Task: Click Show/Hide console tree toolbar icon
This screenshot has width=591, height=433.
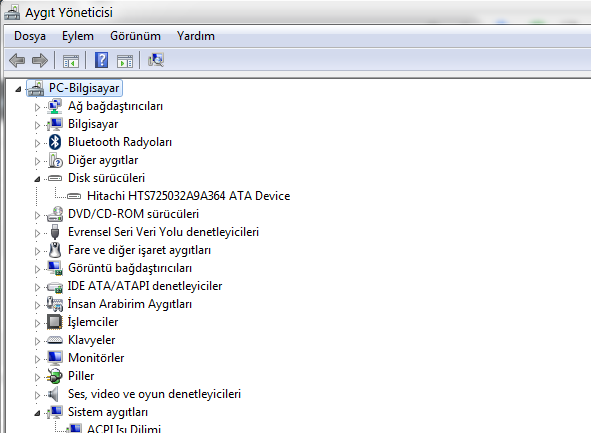Action: click(x=71, y=61)
